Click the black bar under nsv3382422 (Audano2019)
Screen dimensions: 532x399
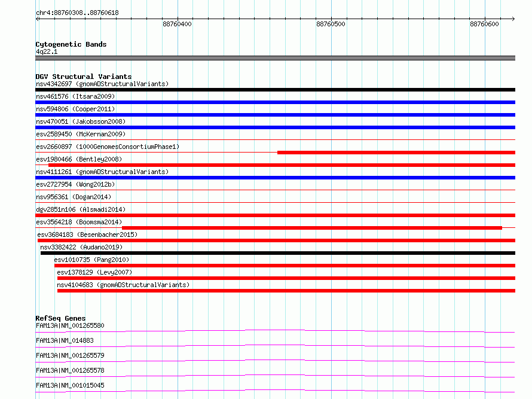click(278, 253)
